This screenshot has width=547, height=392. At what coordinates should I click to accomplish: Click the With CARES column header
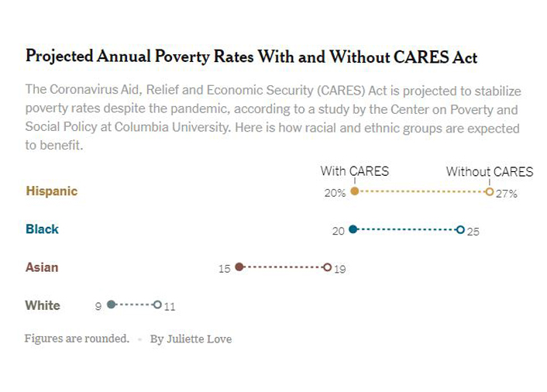(x=355, y=171)
